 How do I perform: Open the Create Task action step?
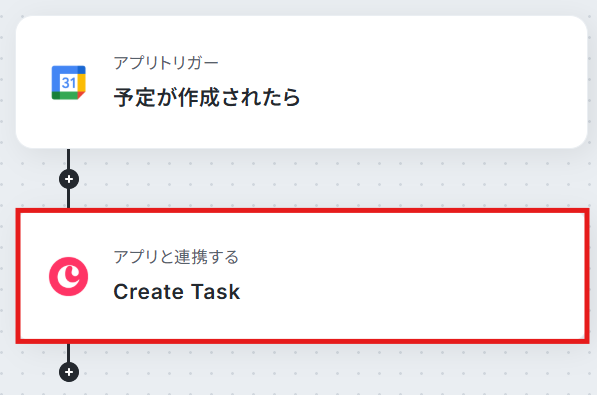click(302, 276)
